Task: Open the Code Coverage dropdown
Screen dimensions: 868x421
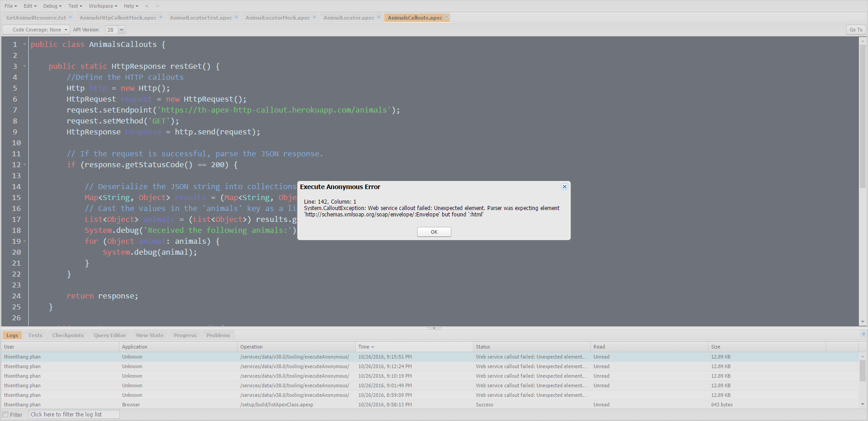Action: [36, 30]
